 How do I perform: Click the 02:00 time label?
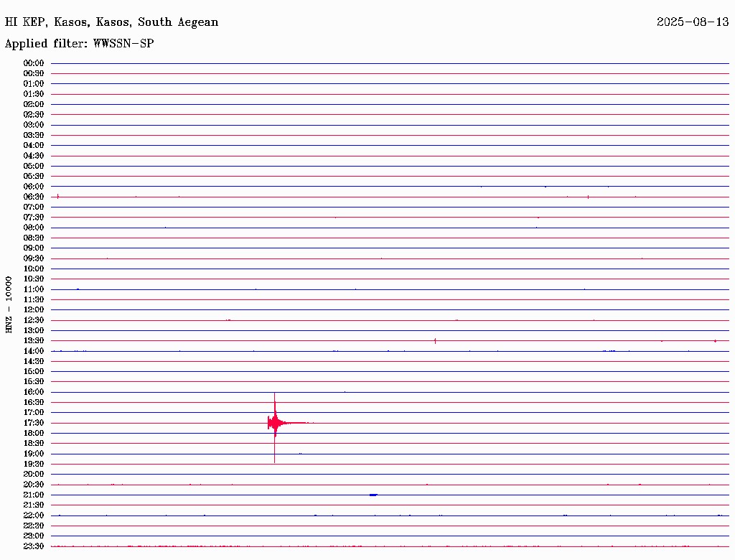pyautogui.click(x=33, y=104)
